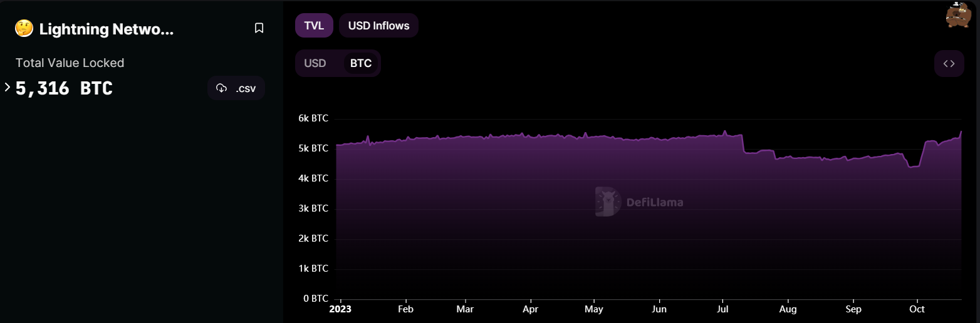This screenshot has width=980, height=323.
Task: Open the embed chart code icon
Action: (949, 63)
